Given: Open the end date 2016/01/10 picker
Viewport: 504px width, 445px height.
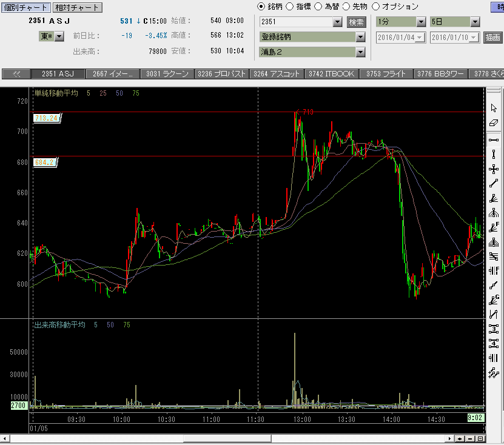Looking at the screenshot, I should [x=474, y=38].
